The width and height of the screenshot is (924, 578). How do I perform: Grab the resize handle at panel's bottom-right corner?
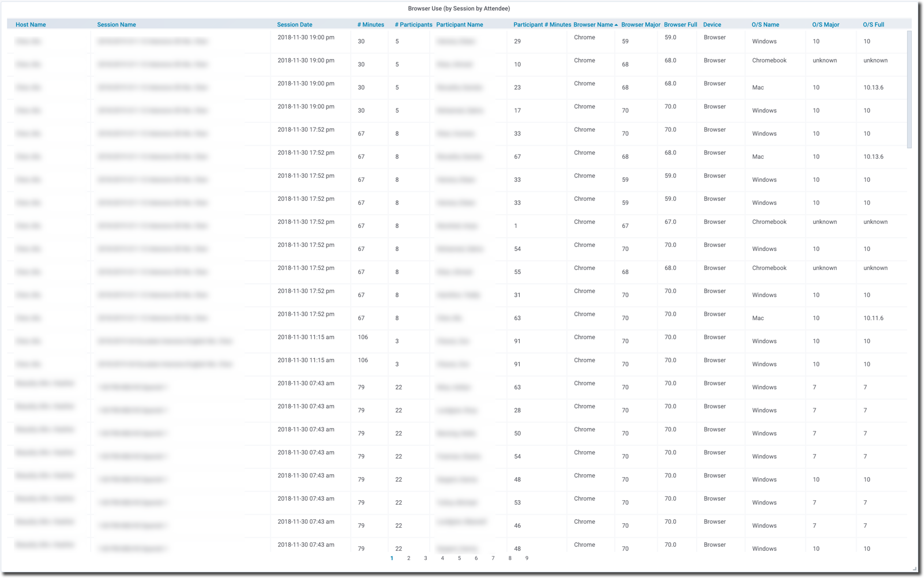pyautogui.click(x=914, y=569)
